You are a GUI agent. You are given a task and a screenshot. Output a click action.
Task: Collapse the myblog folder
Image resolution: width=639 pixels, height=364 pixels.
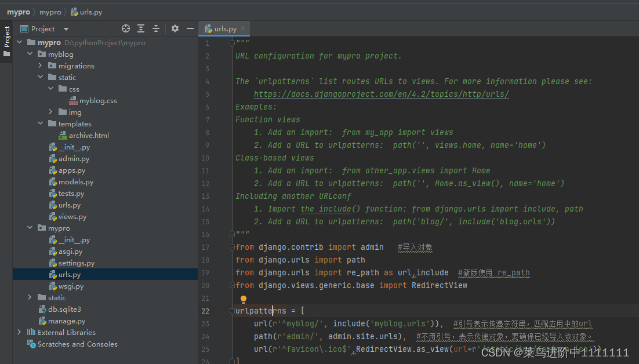click(30, 54)
